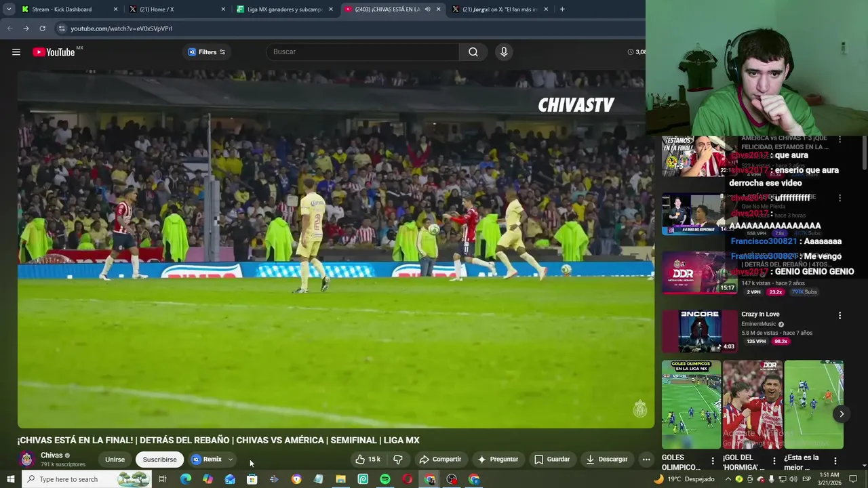The height and width of the screenshot is (488, 868).
Task: Click the Preguntar button
Action: [x=498, y=460]
